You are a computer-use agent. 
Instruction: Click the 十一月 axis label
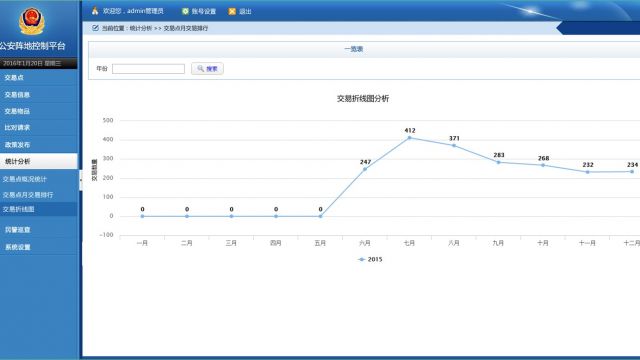[x=587, y=243]
